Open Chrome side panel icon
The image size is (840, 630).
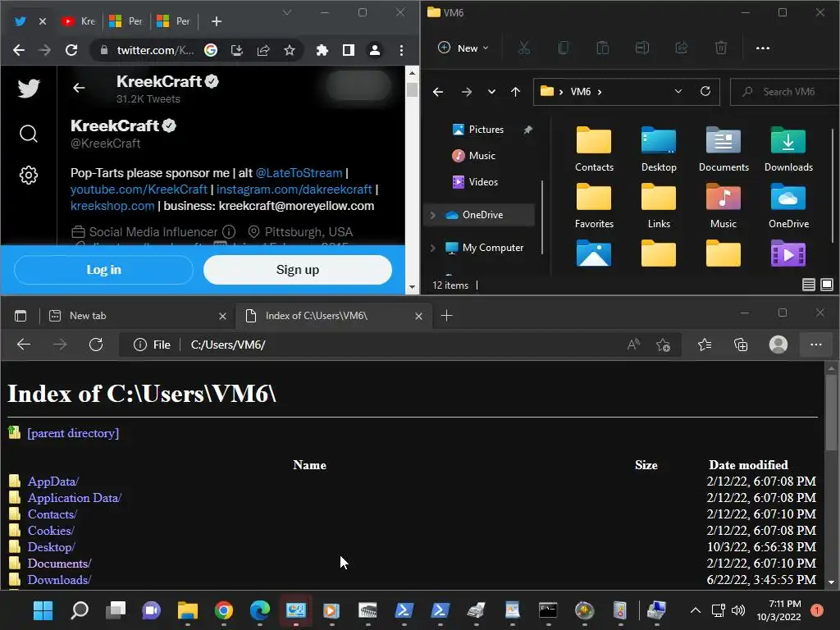(x=348, y=50)
